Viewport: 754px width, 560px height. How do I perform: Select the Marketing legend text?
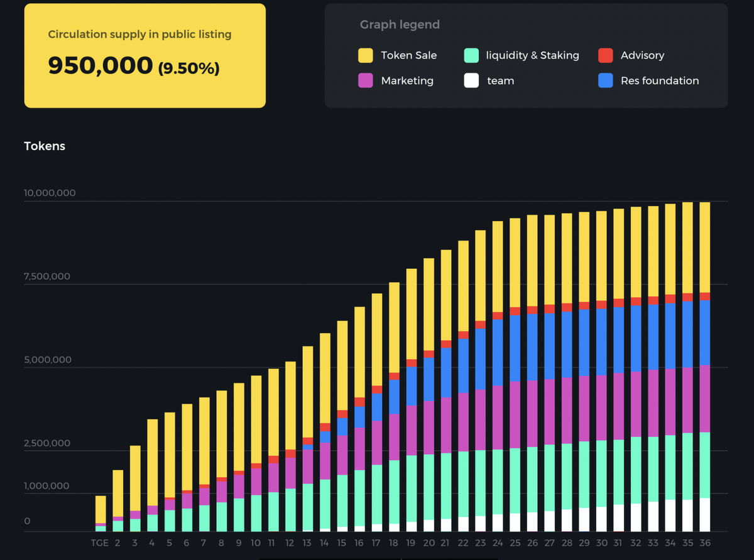tap(407, 80)
